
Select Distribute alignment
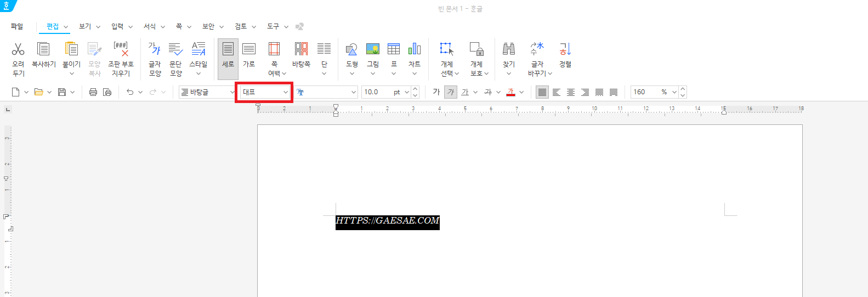[599, 92]
